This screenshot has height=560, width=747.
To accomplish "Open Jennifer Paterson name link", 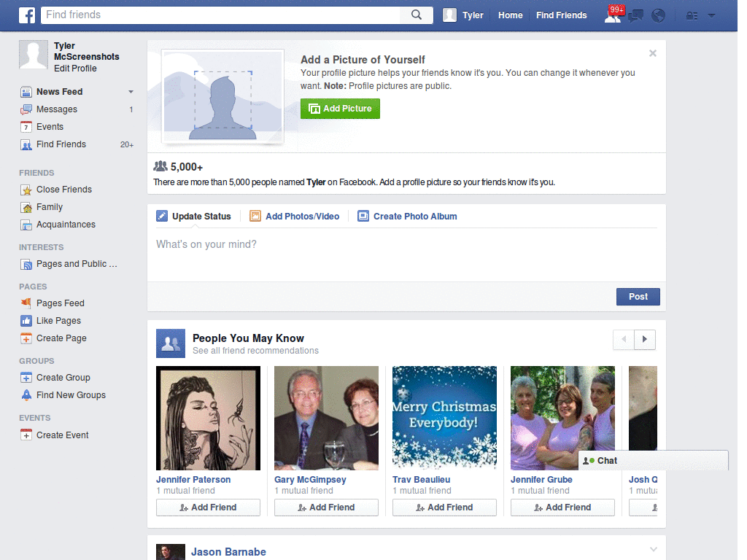I will 193,480.
